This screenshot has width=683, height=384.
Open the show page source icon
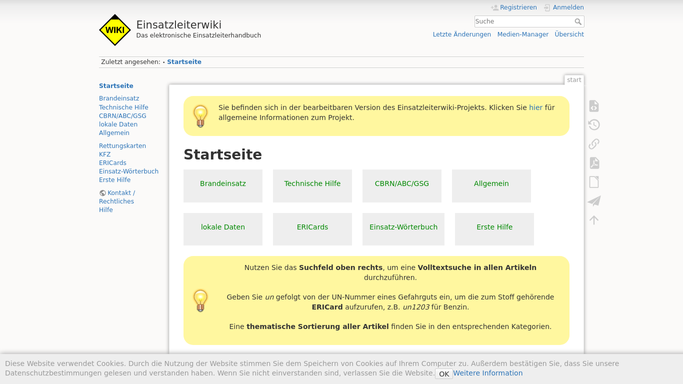(594, 106)
